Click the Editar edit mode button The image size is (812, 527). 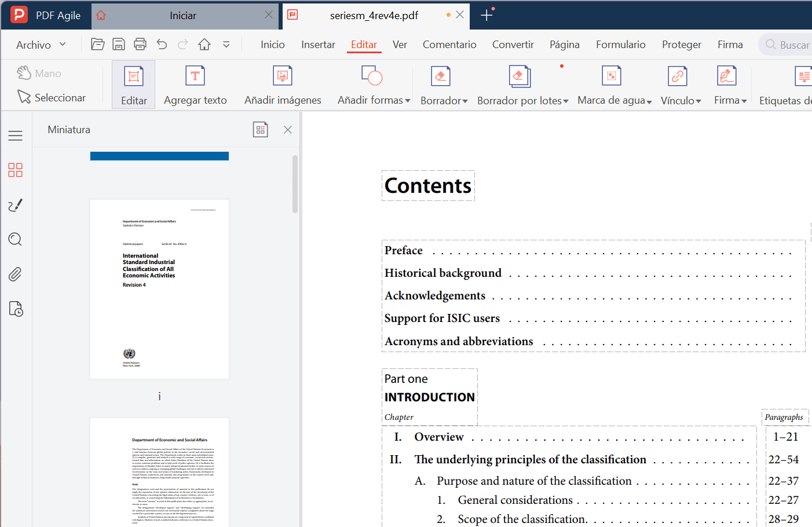tap(133, 84)
